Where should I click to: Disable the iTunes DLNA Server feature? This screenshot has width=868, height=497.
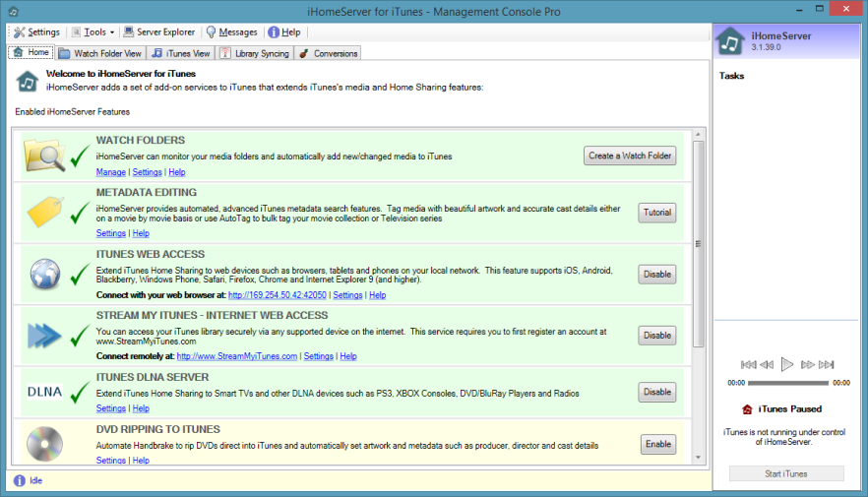click(x=656, y=392)
